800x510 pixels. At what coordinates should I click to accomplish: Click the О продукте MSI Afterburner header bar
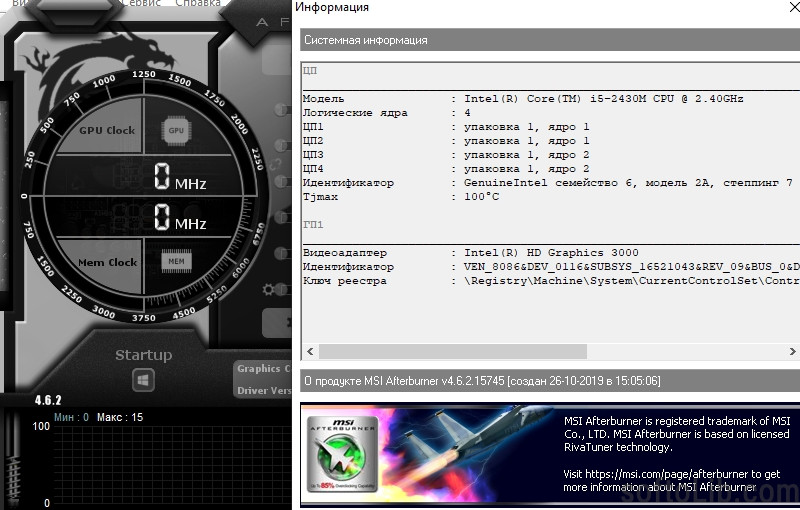pos(550,381)
